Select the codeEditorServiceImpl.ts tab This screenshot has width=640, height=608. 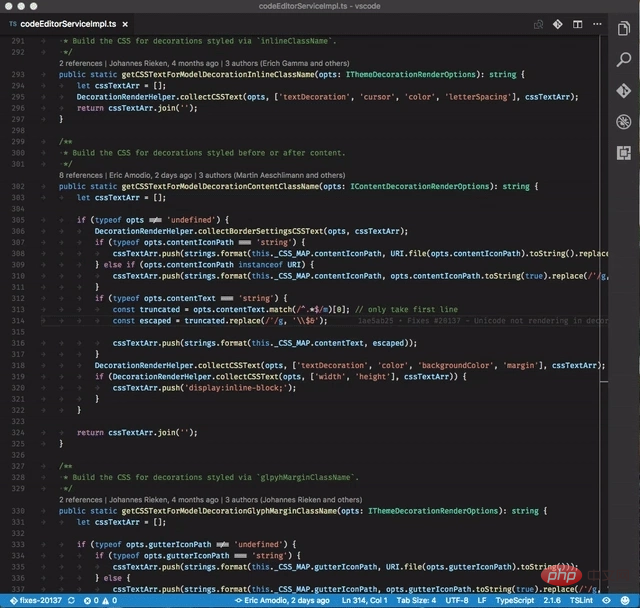point(68,24)
